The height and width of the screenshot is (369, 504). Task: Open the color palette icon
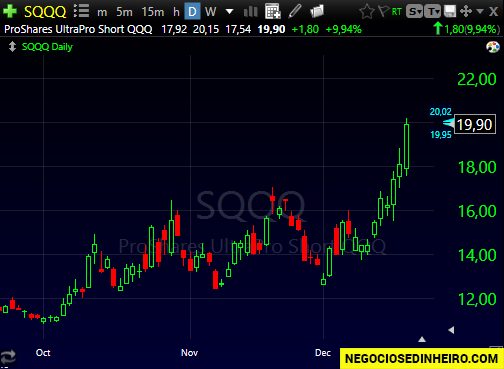[x=493, y=47]
